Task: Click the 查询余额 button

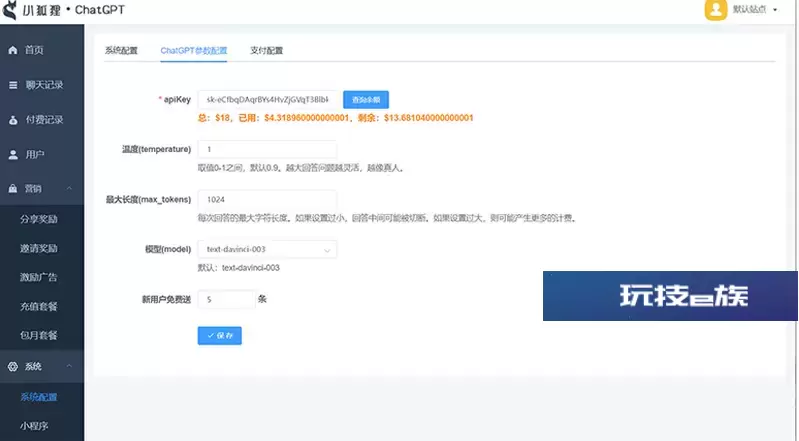Action: tap(366, 100)
